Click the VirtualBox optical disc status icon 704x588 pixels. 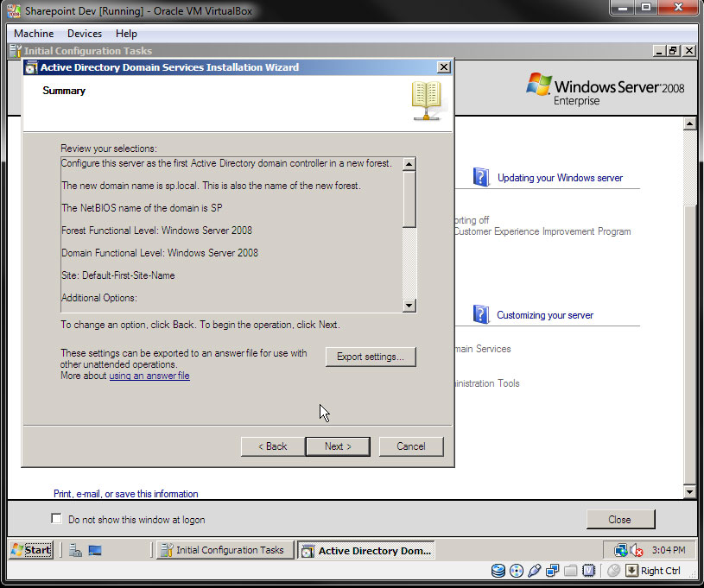[x=517, y=571]
